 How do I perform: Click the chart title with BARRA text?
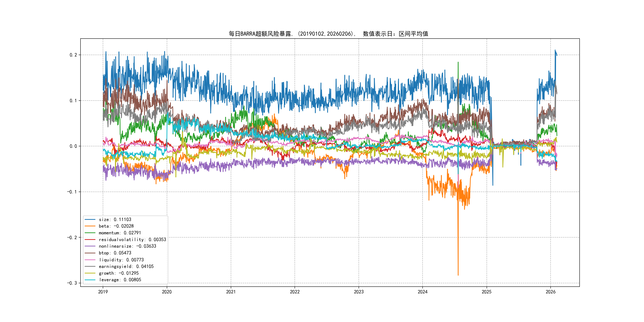328,34
